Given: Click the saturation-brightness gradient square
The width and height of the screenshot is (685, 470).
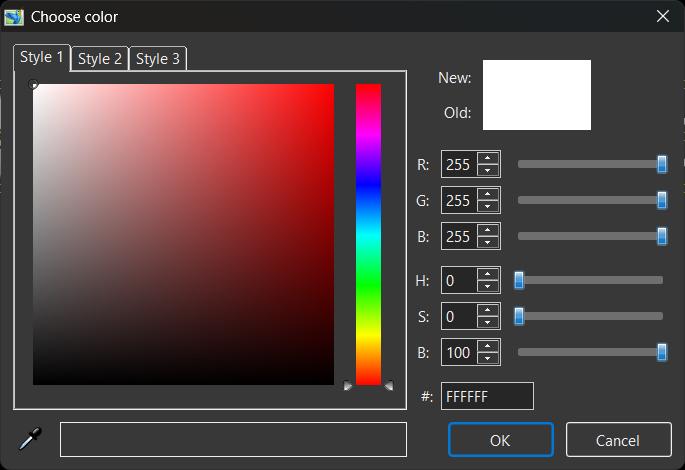Looking at the screenshot, I should click(x=183, y=234).
